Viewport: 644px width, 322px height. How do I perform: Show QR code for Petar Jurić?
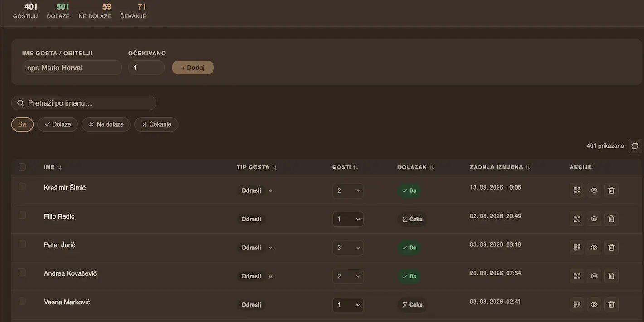577,248
